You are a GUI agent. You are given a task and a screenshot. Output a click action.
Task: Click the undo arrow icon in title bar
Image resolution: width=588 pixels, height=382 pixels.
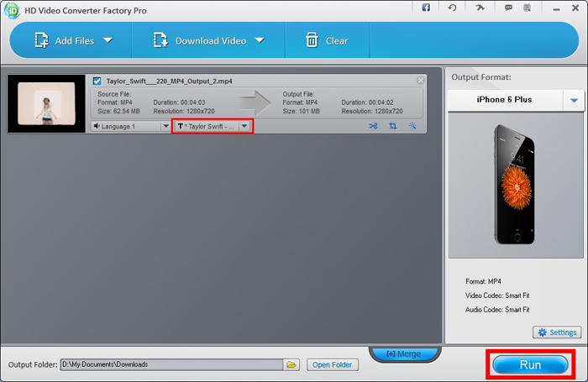pyautogui.click(x=452, y=8)
